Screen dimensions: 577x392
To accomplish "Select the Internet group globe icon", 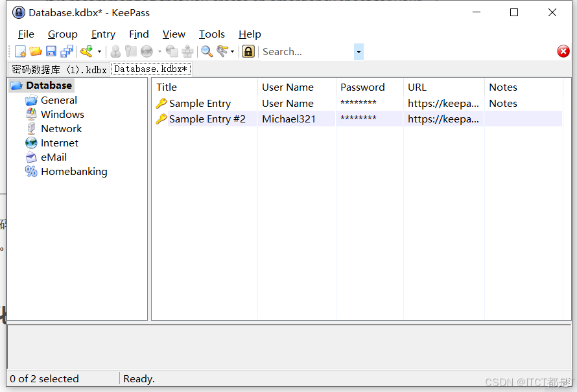I will 31,143.
